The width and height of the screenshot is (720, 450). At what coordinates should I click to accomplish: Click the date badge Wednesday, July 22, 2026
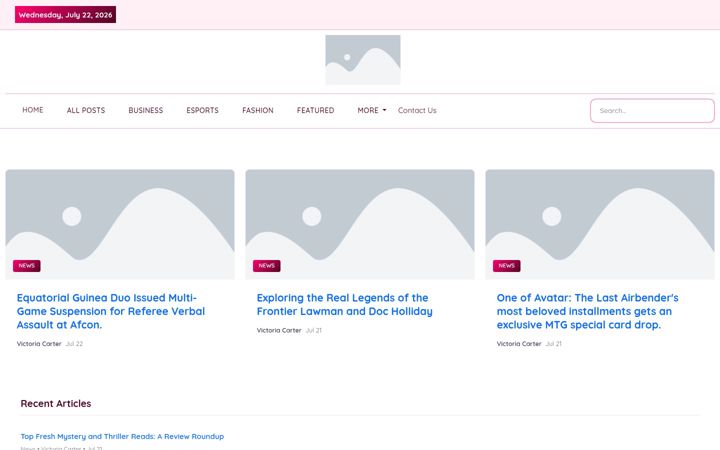pos(65,15)
